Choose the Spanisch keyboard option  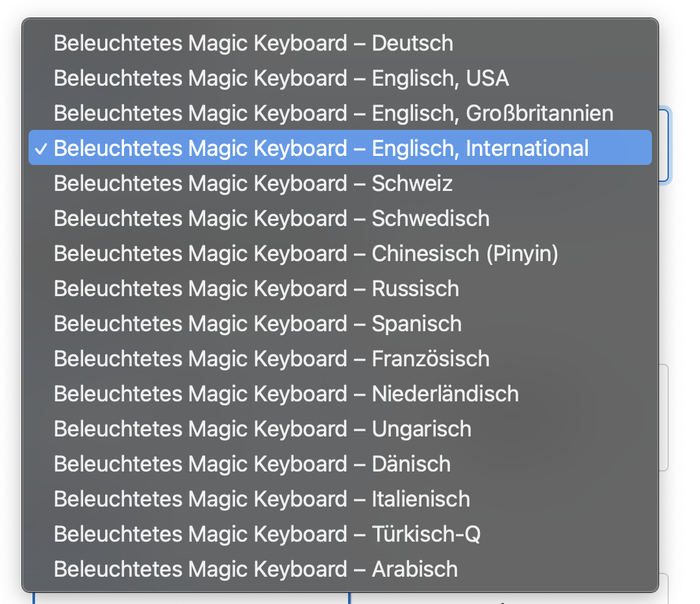[258, 324]
